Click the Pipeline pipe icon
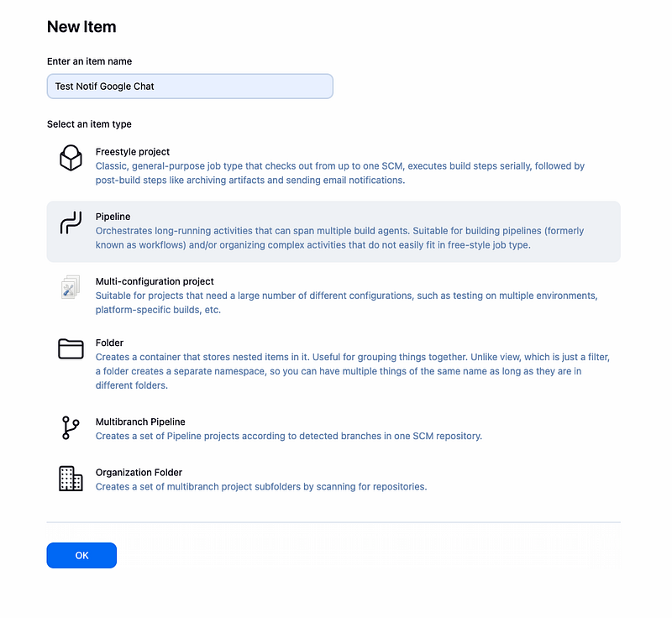The height and width of the screenshot is (618, 672). pos(71,223)
